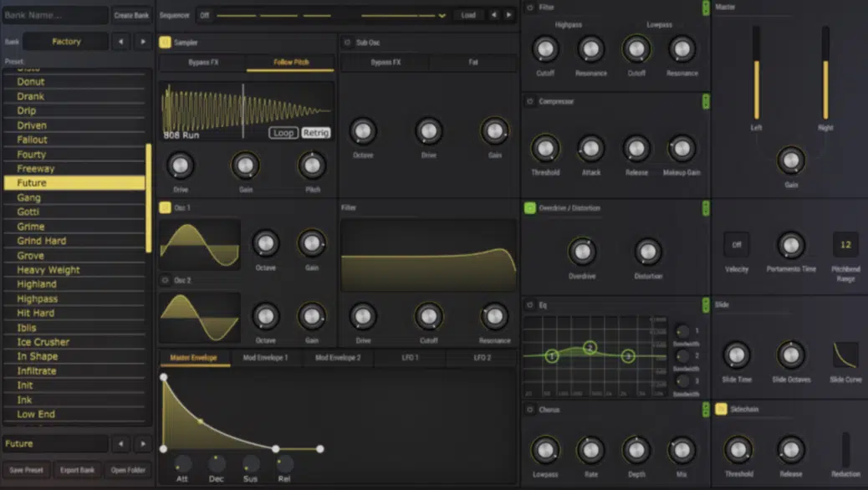Toggle the Filter effect power button

(x=530, y=8)
